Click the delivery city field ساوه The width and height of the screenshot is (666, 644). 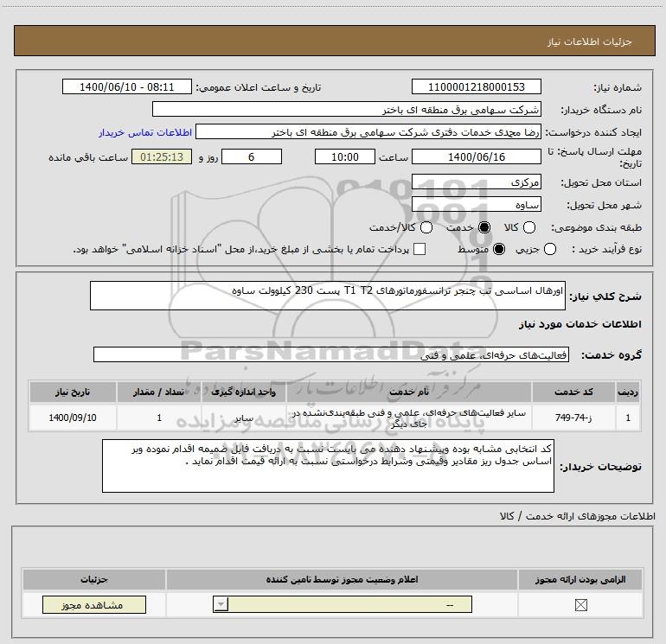coord(476,204)
